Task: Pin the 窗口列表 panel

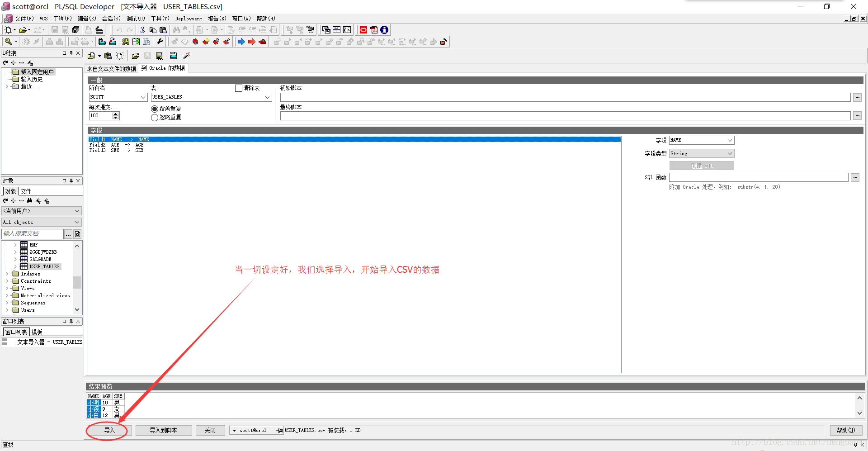Action: 71,321
